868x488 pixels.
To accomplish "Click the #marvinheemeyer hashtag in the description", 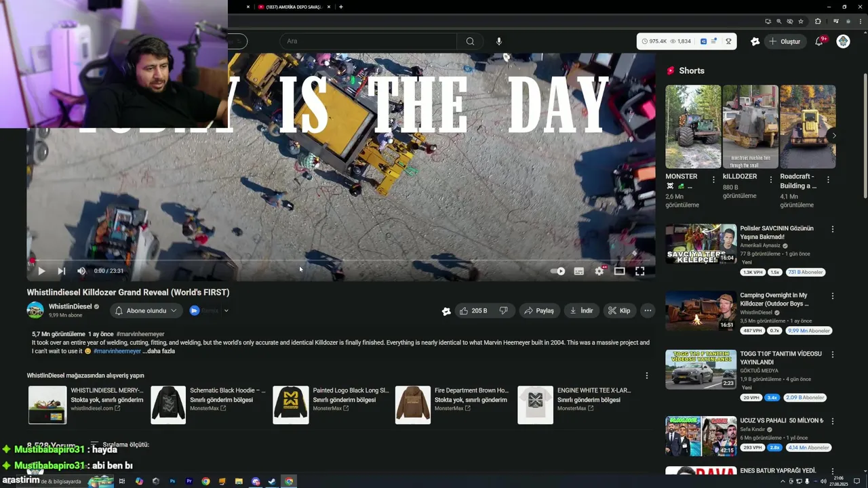I will 117,351.
